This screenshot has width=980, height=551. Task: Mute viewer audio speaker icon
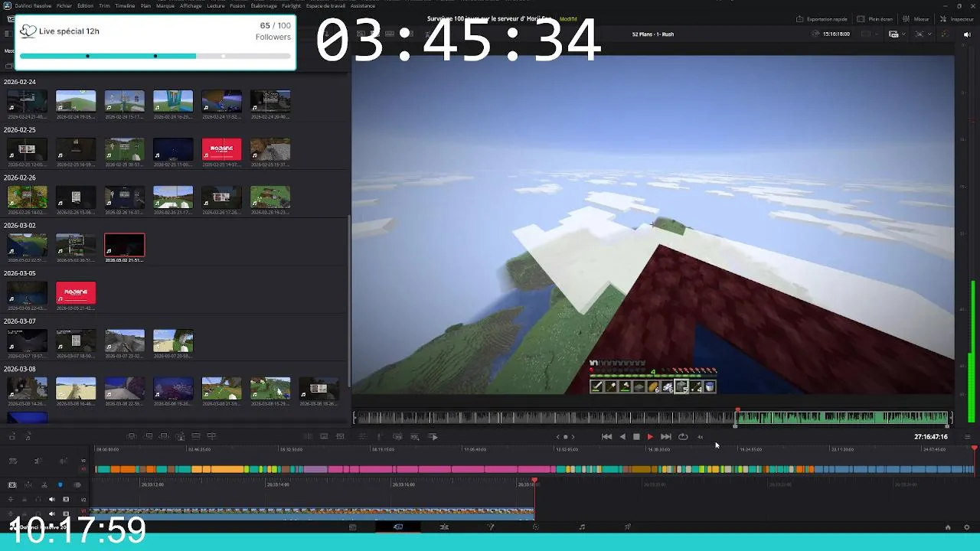pyautogui.click(x=967, y=34)
